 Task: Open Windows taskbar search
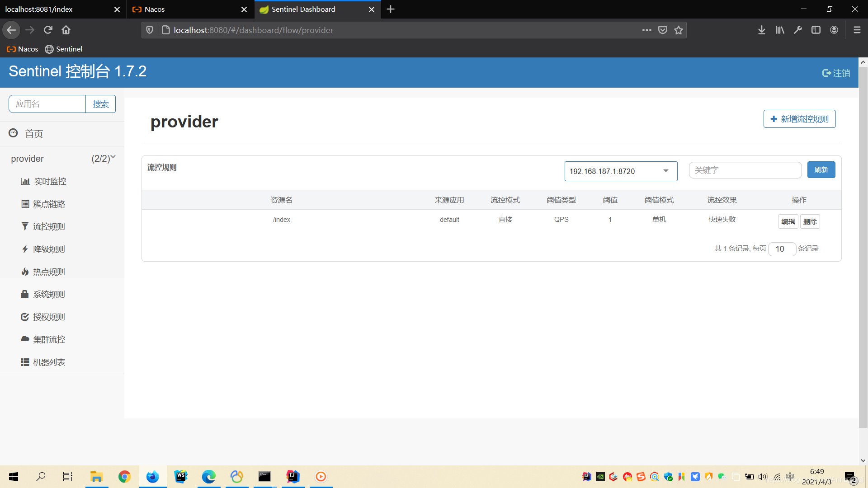click(41, 477)
